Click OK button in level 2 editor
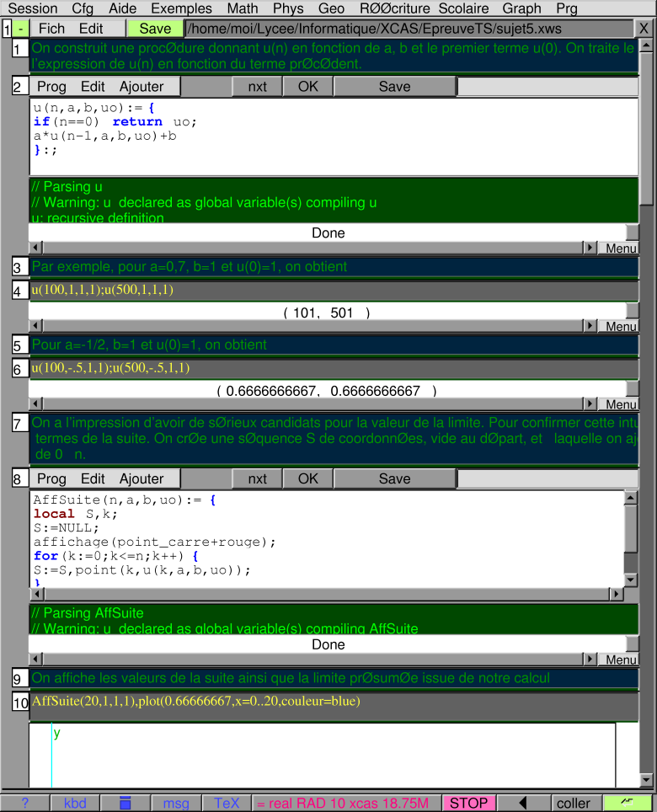Viewport: 657px width, 812px height. tap(308, 87)
